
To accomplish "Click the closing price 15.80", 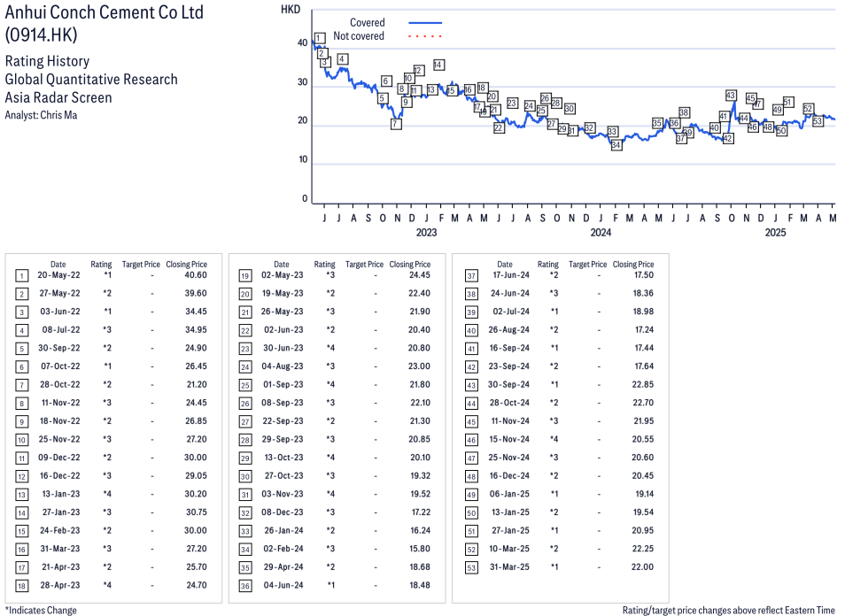I will [420, 549].
